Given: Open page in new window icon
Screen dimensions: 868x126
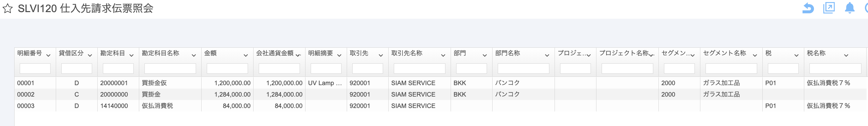Looking at the screenshot, I should [829, 8].
